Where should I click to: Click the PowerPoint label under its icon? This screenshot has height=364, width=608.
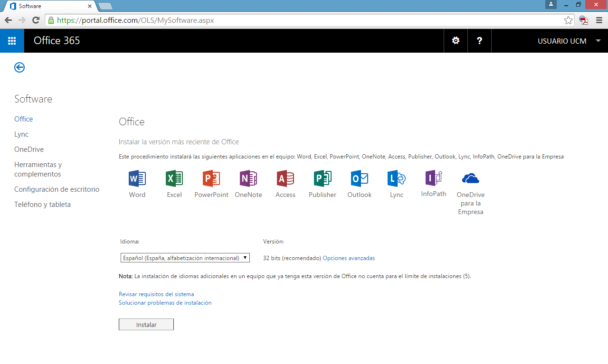pos(211,195)
